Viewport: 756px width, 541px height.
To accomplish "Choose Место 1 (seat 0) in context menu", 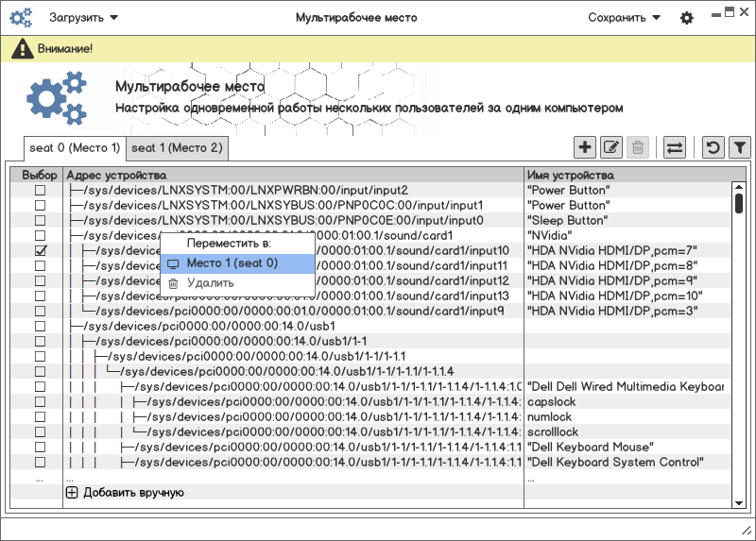I will pyautogui.click(x=232, y=262).
